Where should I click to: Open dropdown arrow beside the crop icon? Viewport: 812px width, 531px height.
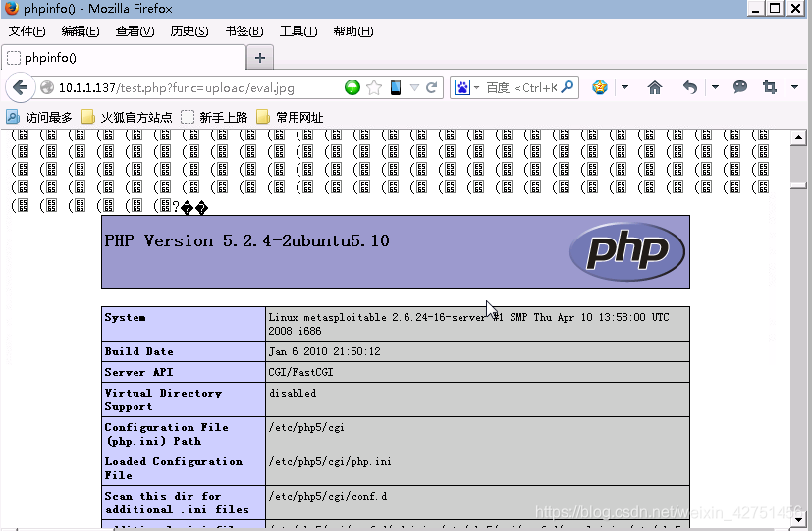794,87
